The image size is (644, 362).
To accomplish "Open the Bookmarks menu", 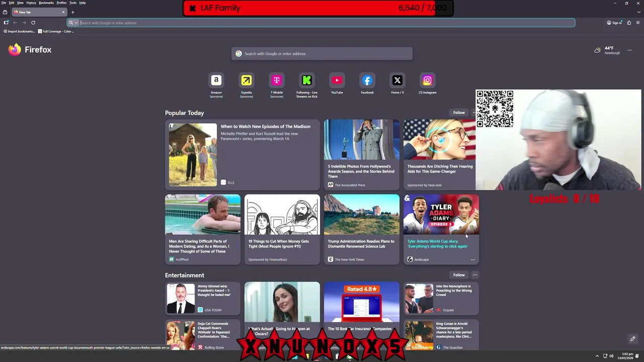I will coord(46,3).
